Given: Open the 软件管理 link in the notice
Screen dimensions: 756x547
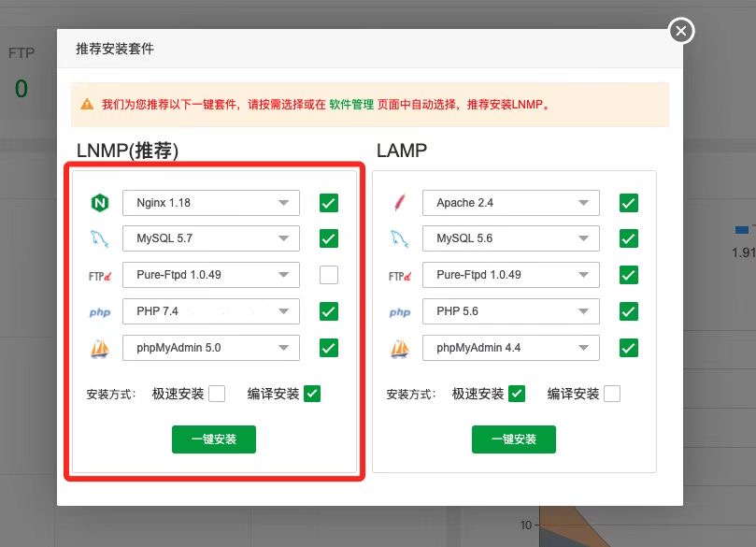Looking at the screenshot, I should (351, 104).
